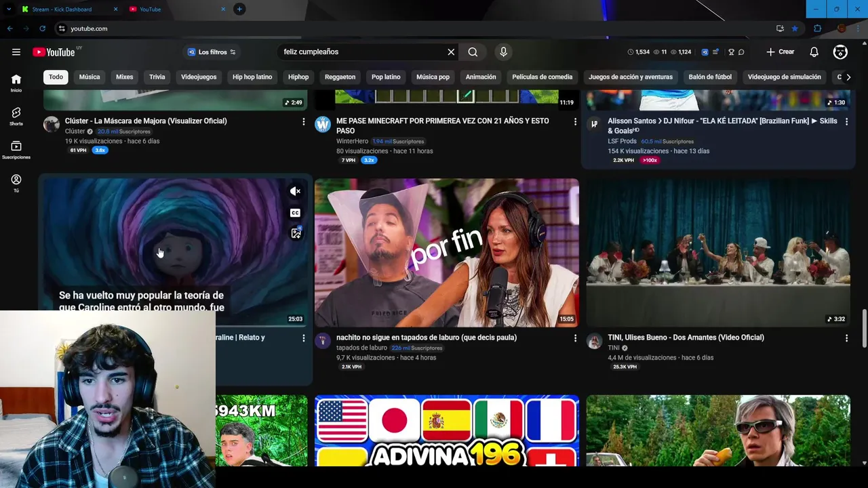Image resolution: width=868 pixels, height=488 pixels.
Task: Close the Kick Dashboard browser tab
Action: tap(115, 9)
